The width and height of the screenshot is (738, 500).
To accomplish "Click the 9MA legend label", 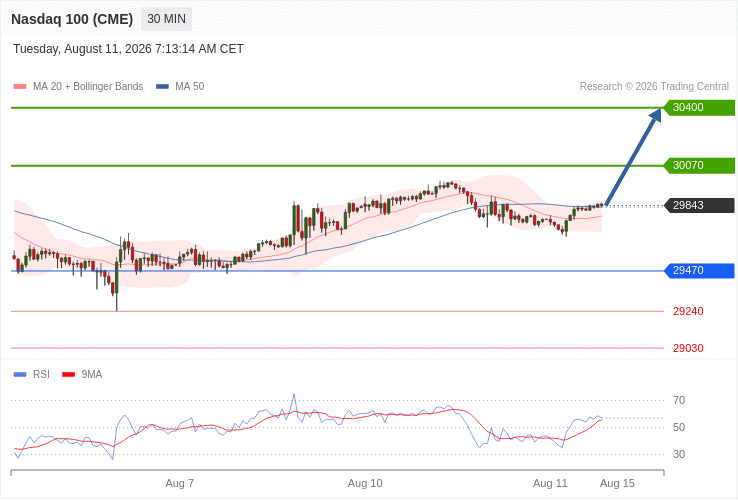I will click(92, 375).
